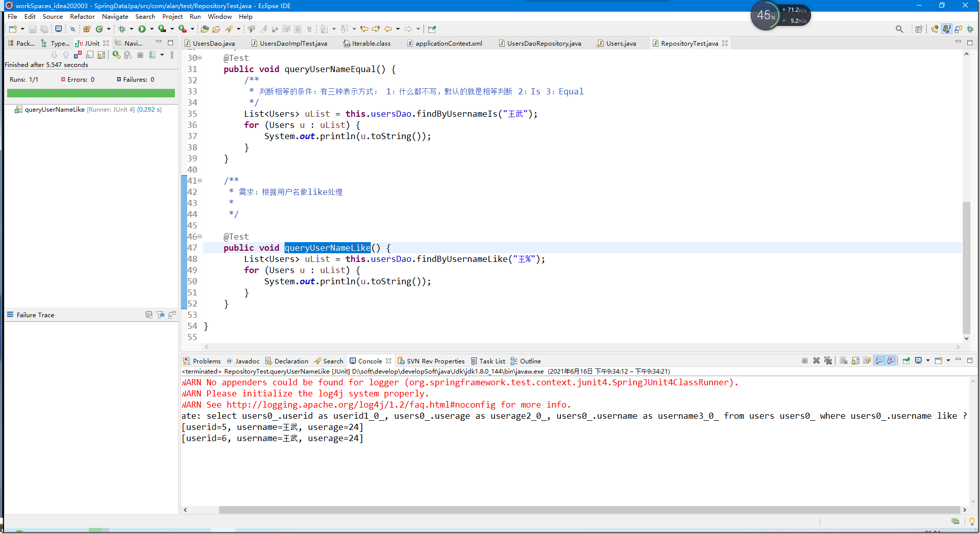Select the queryUserNameLike test result
Viewport: 980px width, 534px height.
pyautogui.click(x=88, y=109)
